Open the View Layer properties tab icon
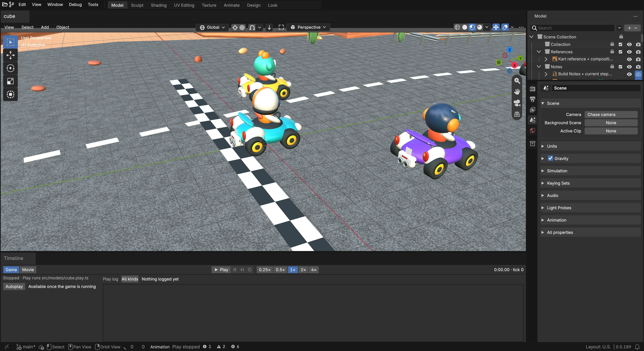This screenshot has width=644, height=351. coord(533,110)
